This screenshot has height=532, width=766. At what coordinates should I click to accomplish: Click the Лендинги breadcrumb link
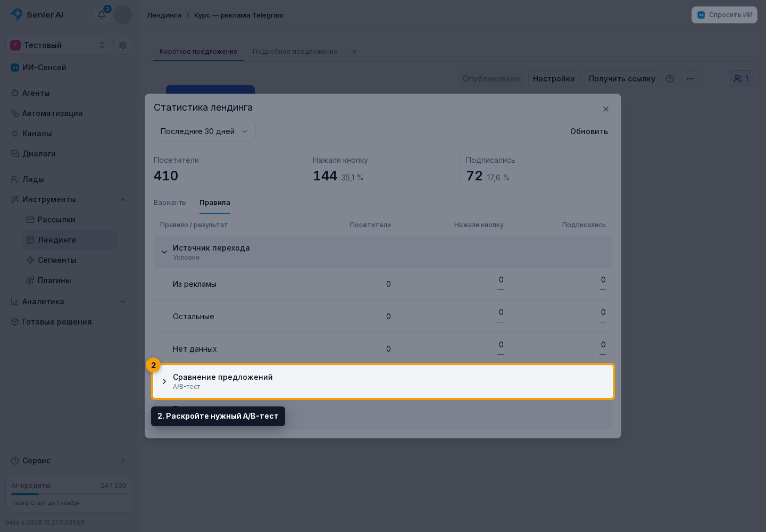pyautogui.click(x=164, y=15)
